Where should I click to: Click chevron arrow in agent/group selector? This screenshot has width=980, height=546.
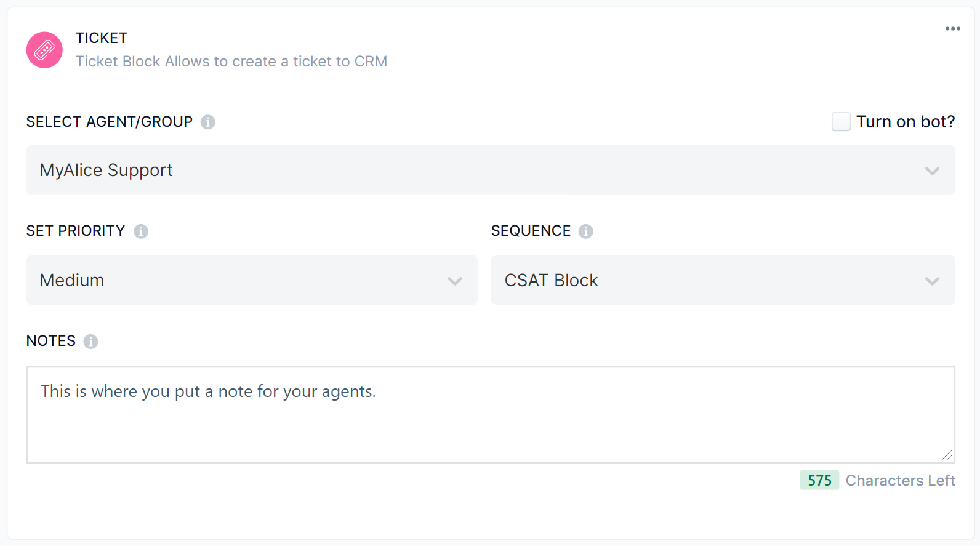(932, 171)
